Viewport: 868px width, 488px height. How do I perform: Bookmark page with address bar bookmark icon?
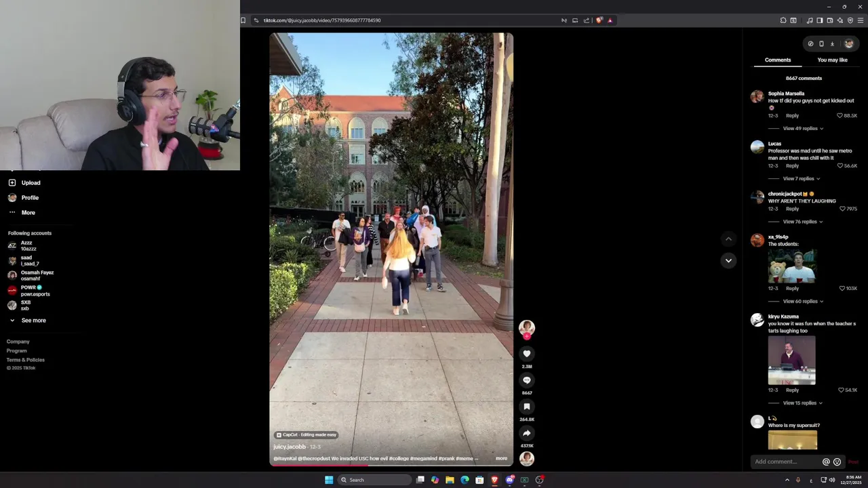point(243,20)
